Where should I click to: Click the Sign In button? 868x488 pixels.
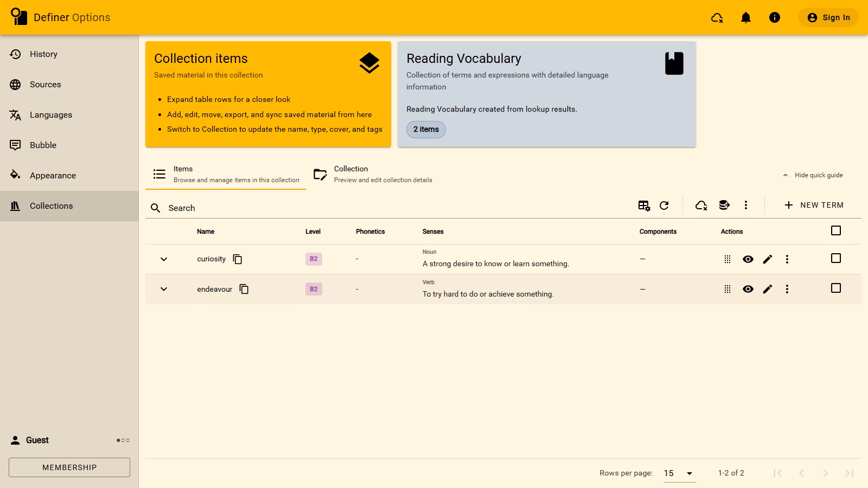tap(828, 17)
